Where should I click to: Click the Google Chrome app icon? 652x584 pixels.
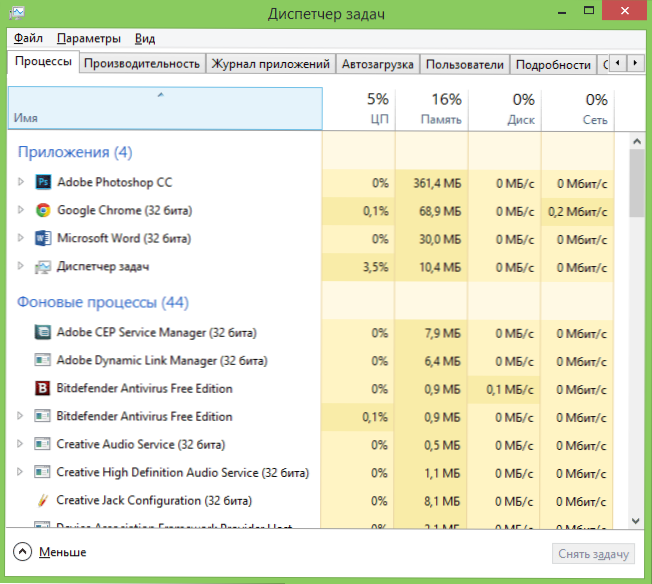coord(43,210)
